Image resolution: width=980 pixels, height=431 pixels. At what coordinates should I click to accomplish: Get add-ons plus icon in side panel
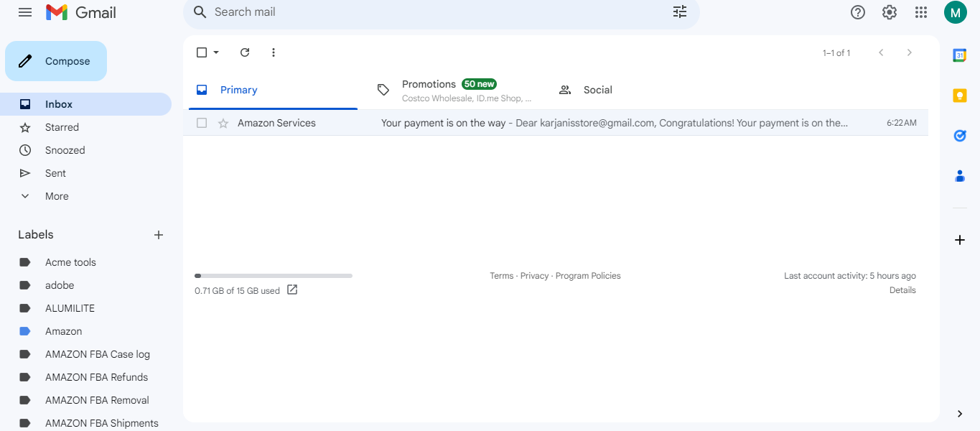959,240
